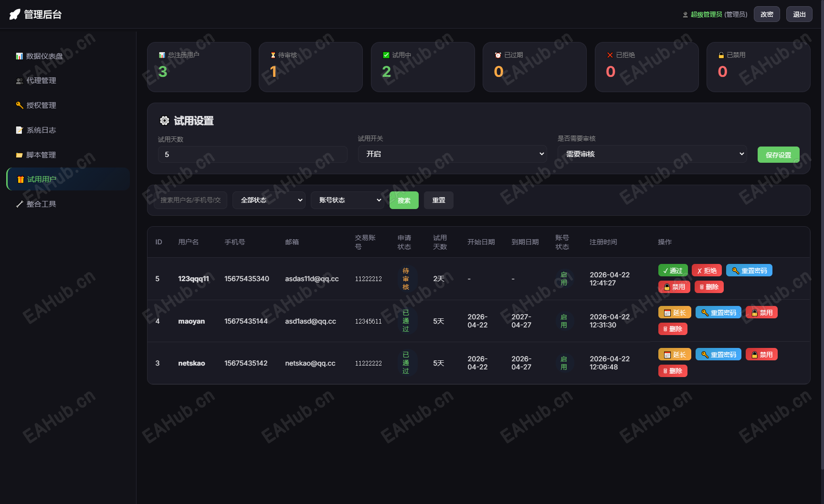Click the notepad icon for 系统日志

pos(20,130)
